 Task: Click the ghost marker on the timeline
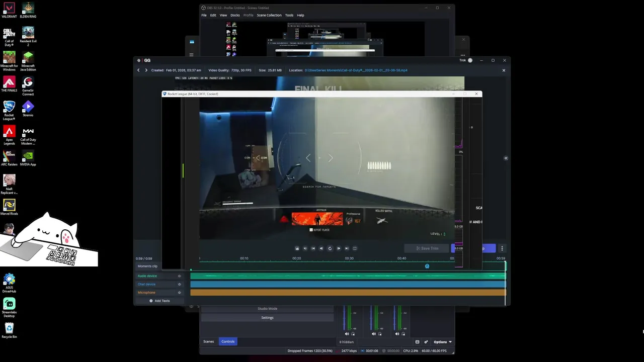point(427,266)
